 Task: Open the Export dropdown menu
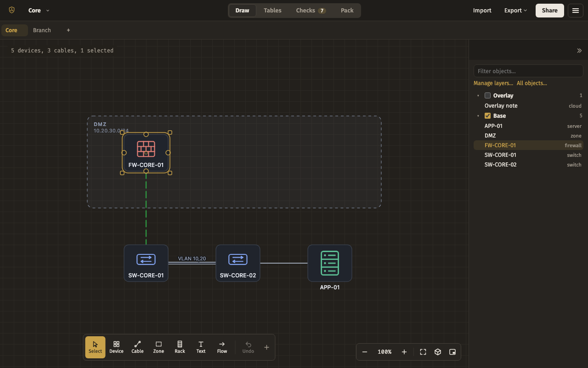(515, 11)
